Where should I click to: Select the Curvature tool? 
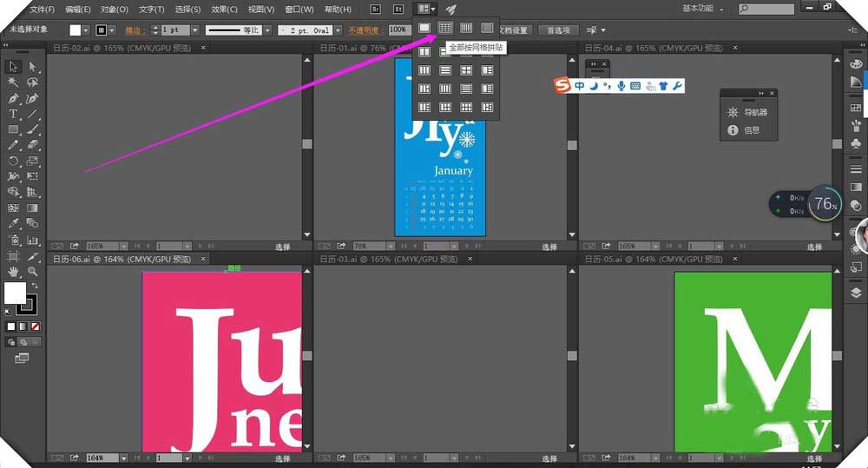click(32, 99)
